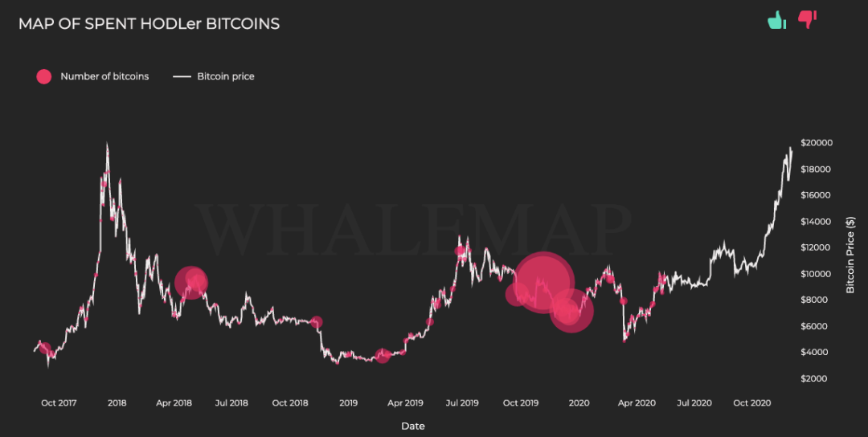Click the Bitcoin price legend text
Screen dimensions: 868x437
pyautogui.click(x=226, y=76)
